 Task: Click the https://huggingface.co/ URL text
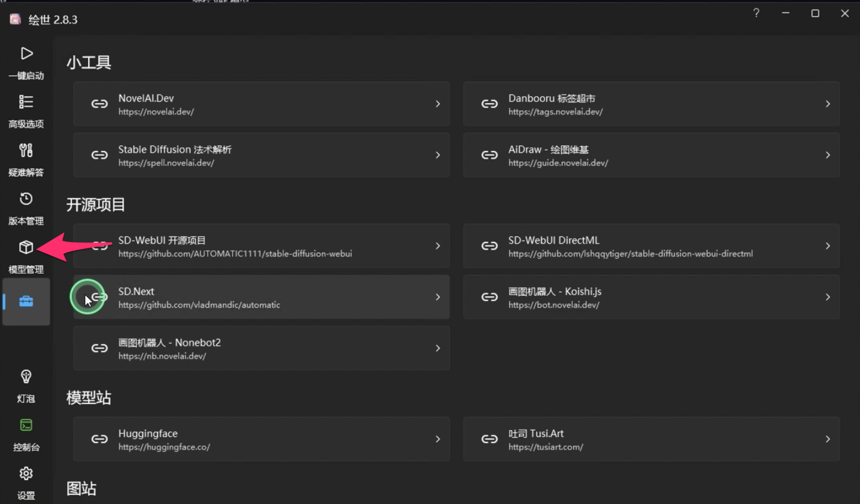tap(164, 447)
